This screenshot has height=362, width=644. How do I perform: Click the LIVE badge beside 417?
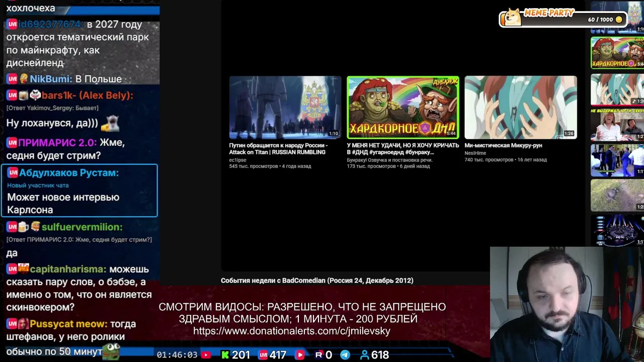[263, 355]
